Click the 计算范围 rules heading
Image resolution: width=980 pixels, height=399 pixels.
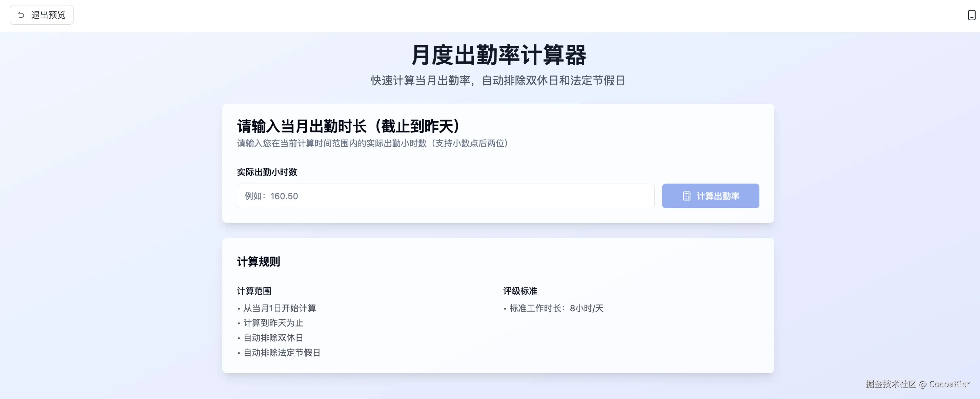coord(254,291)
